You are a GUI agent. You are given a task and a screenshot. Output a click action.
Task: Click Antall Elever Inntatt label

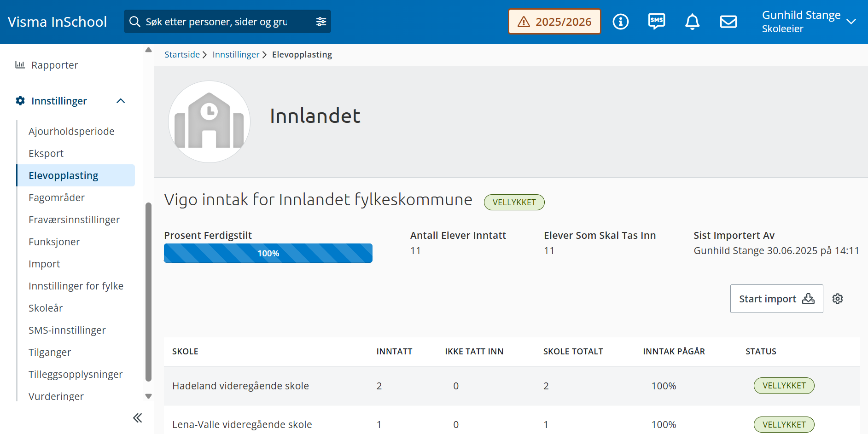tap(458, 236)
